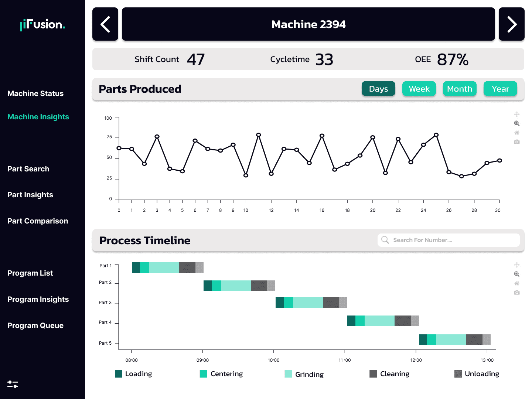The image size is (532, 399).
Task: Click the zoom icon beside Process Timeline chart
Action: pyautogui.click(x=517, y=274)
